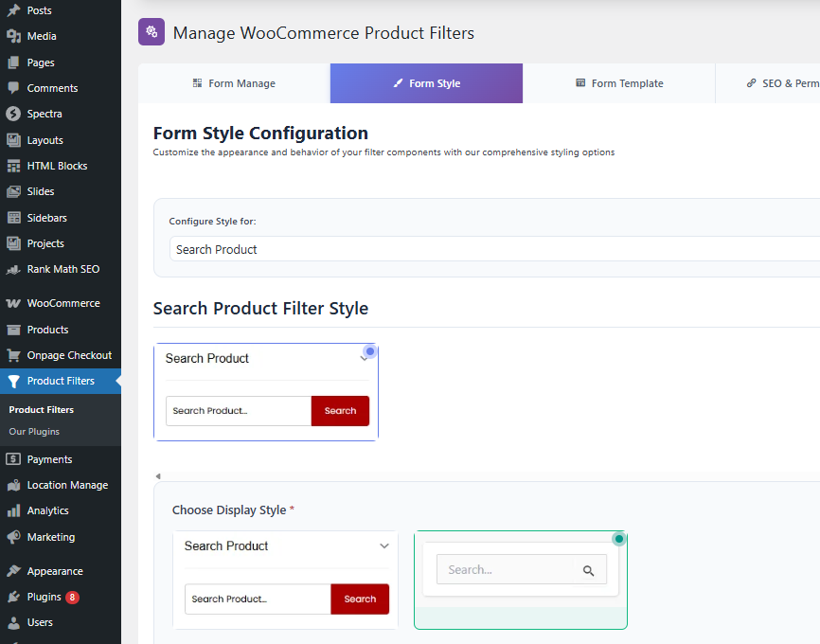Click the Search Product... field in style preview
The width and height of the screenshot is (820, 644).
239,411
